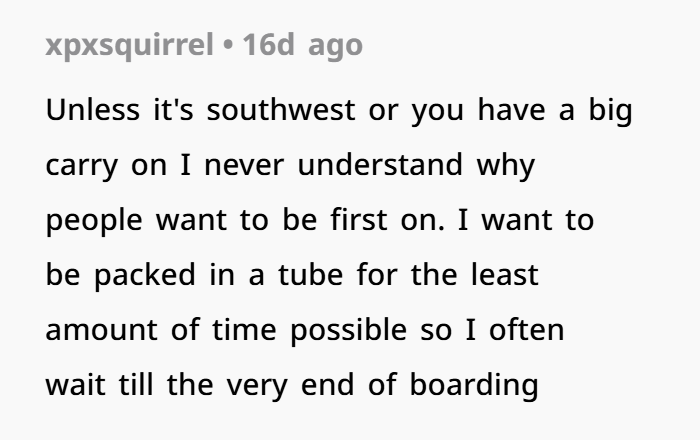Select the word 'carry' in the comment
The image size is (700, 440).
(82, 167)
